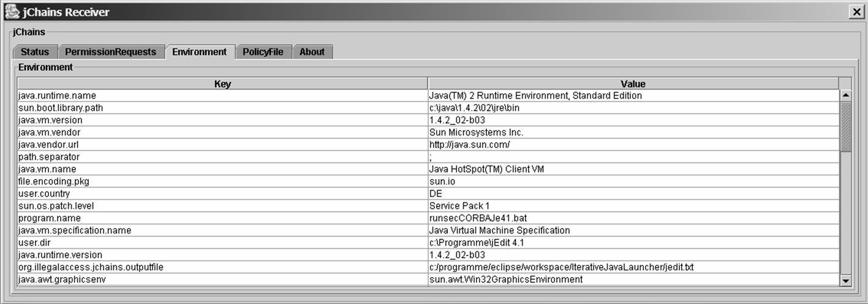Screen dimensions: 868x304
Task: Select the user.country key cell
Action: [x=222, y=194]
